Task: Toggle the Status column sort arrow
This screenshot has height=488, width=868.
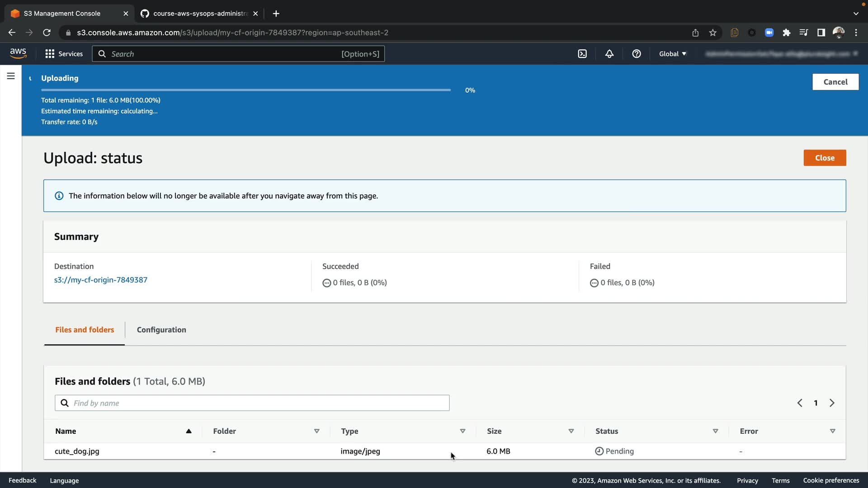Action: 715,431
